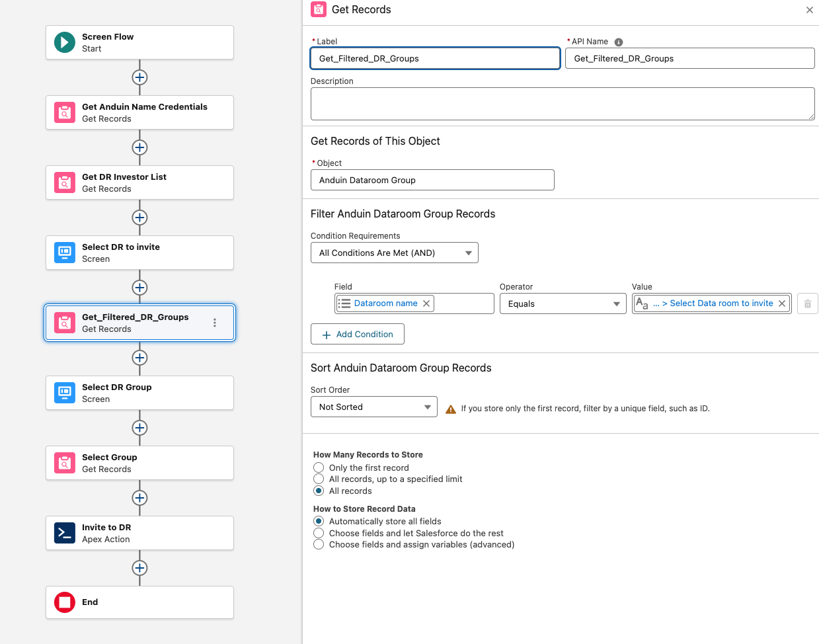Click the Select Data room to invite value pill
Screen dimensions: 819x644
pos(711,303)
